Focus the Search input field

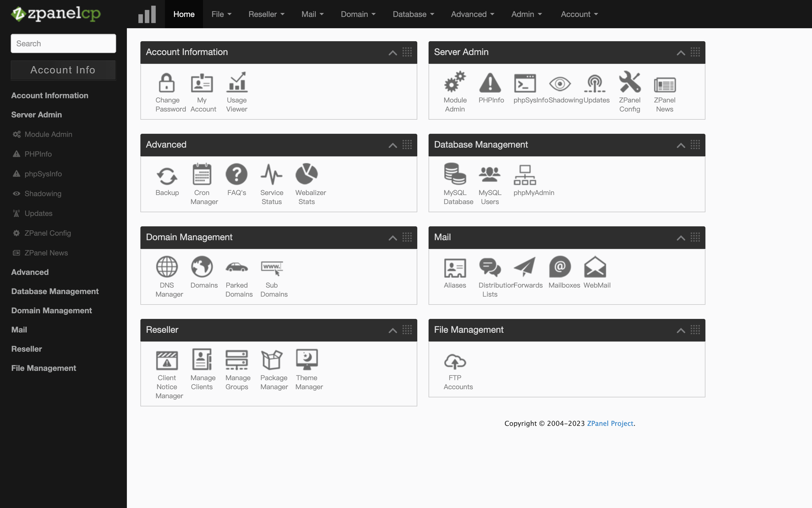[63, 43]
